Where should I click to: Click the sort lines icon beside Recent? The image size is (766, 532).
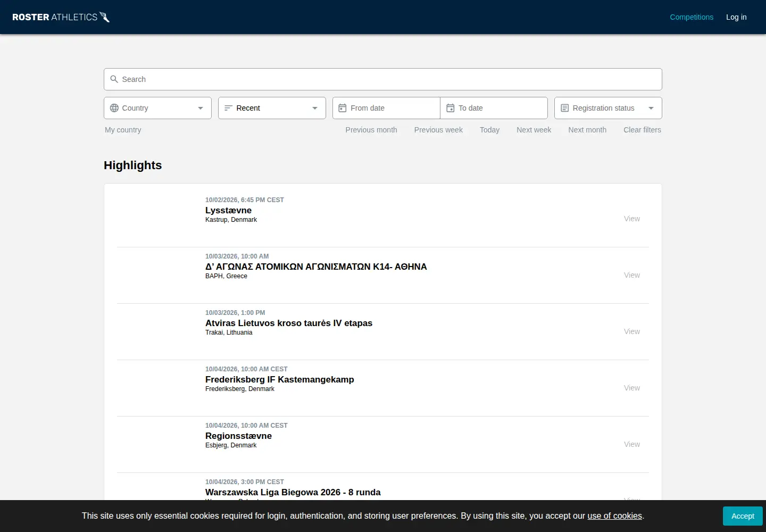point(228,108)
